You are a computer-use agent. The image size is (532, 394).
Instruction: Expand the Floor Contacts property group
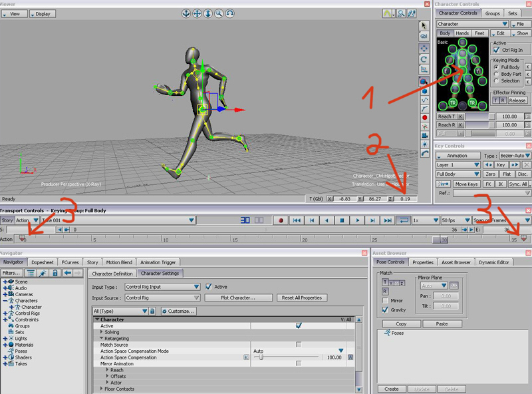(x=102, y=389)
